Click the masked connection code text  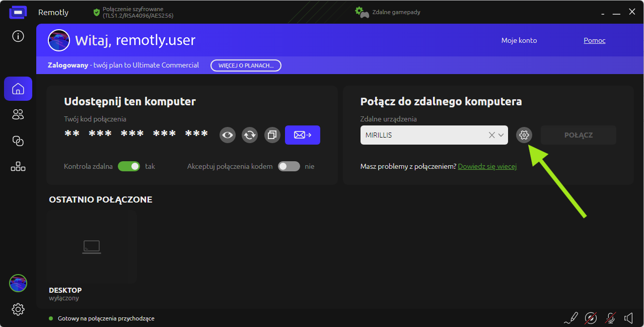pyautogui.click(x=136, y=134)
